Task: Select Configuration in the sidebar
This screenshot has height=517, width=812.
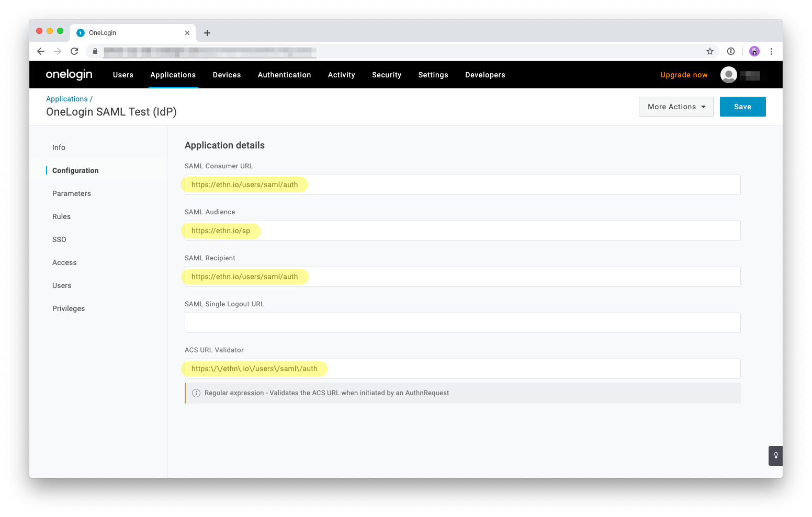Action: (75, 170)
